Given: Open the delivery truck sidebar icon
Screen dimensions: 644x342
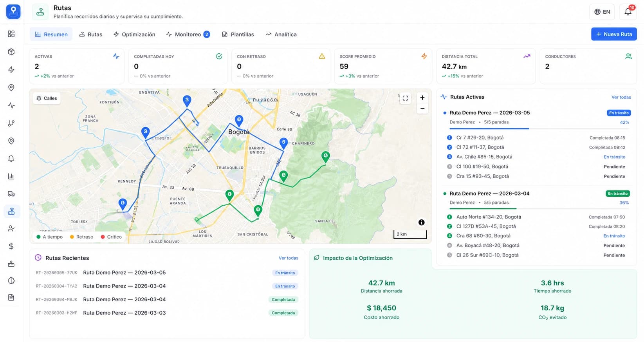Looking at the screenshot, I should 11,194.
